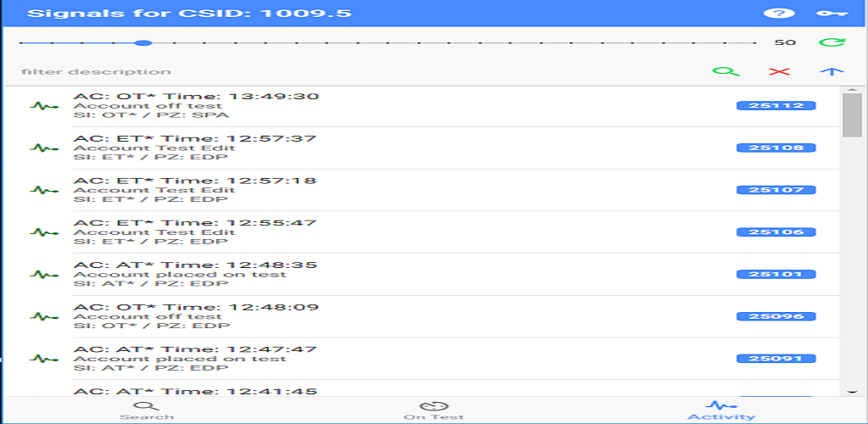Click pulse icon for signal 12:48:35
Viewport: 868px width, 424px height.
coord(44,274)
